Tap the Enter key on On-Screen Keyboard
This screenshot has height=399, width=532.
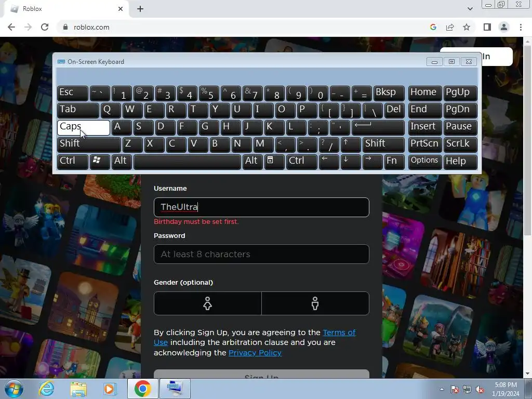378,128
